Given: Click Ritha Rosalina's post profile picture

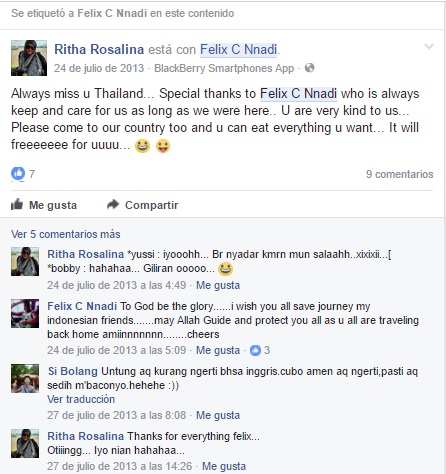Looking at the screenshot, I should click(29, 58).
